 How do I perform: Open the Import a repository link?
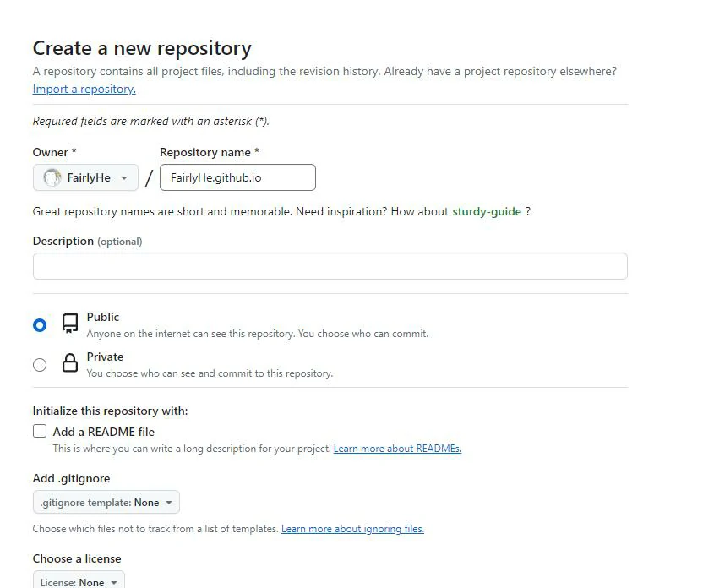click(x=83, y=89)
